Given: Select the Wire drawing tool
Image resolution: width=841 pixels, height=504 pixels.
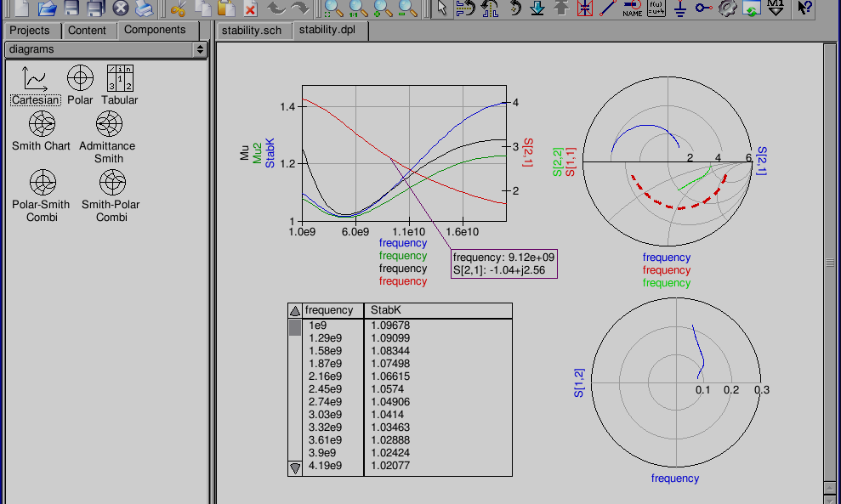Looking at the screenshot, I should [x=608, y=8].
